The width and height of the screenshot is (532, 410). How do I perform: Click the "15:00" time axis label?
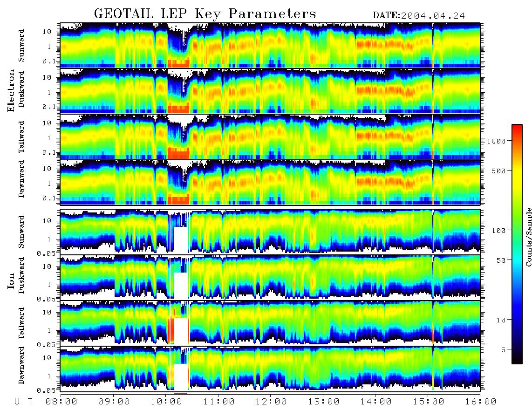(429, 402)
